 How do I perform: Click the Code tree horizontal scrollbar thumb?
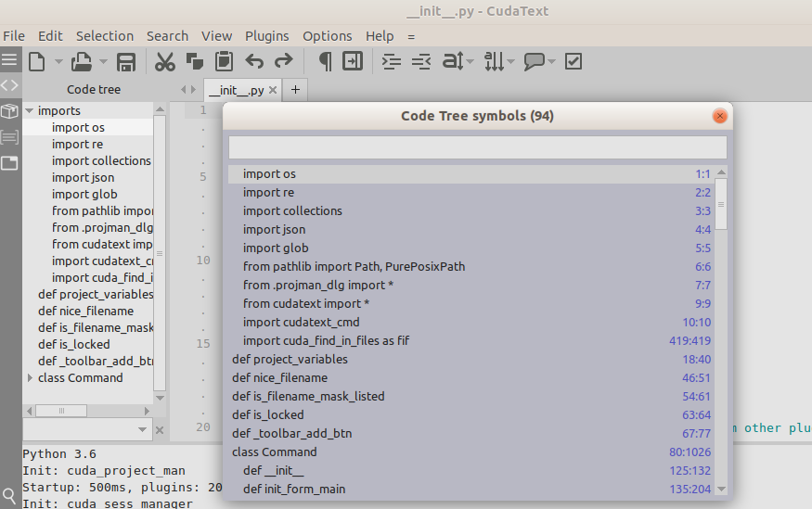click(61, 410)
